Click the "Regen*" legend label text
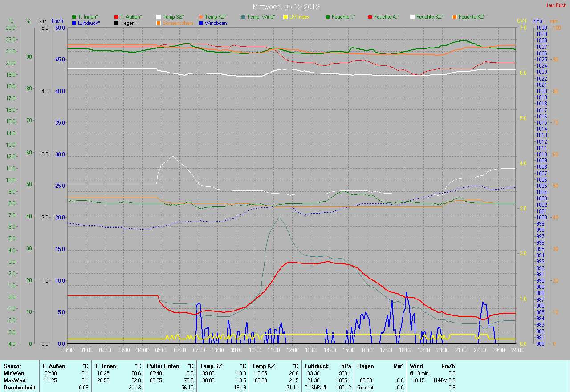This screenshot has height=392, width=570. point(128,23)
